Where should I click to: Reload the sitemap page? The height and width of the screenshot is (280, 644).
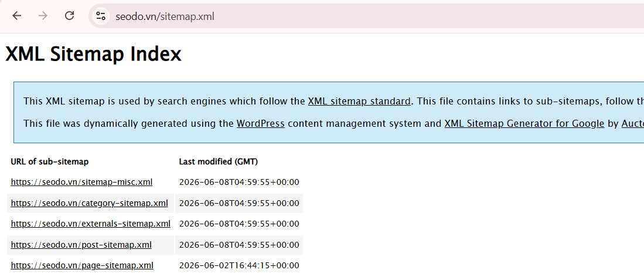pyautogui.click(x=69, y=16)
